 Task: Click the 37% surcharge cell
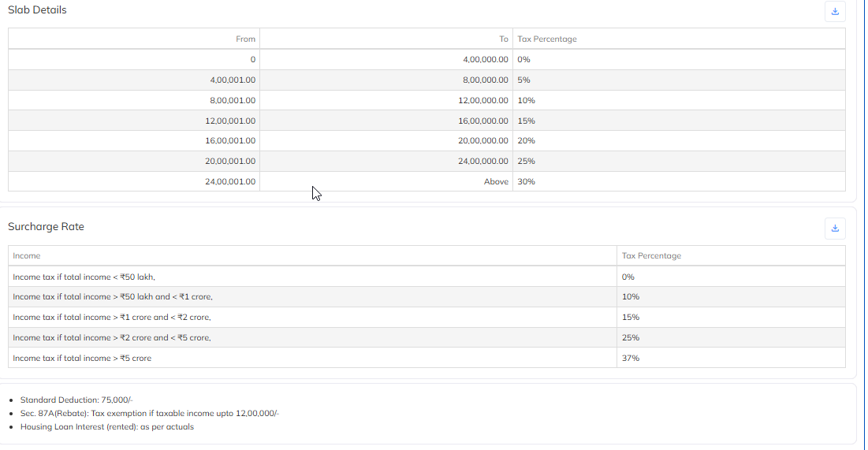[x=631, y=359]
